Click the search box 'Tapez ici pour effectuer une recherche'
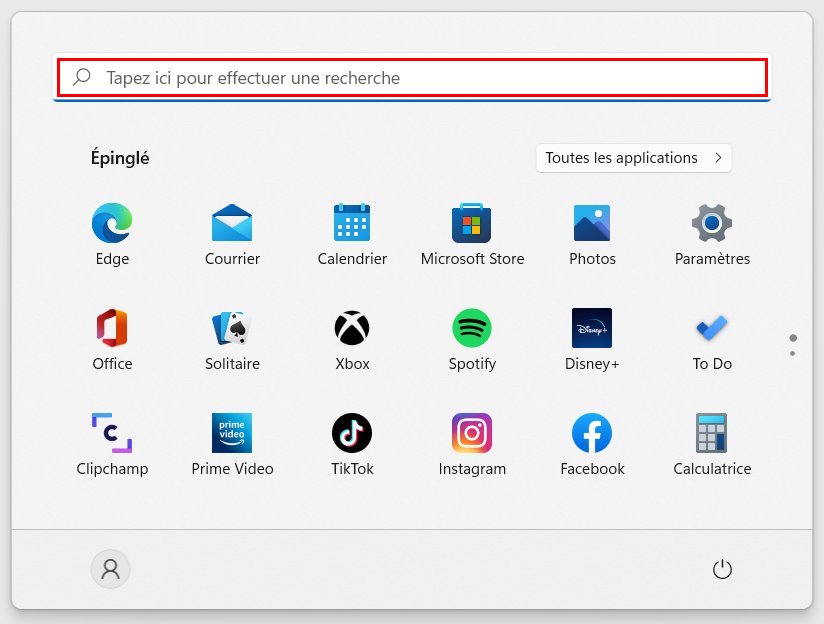Viewport: 824px width, 624px height. coord(412,77)
